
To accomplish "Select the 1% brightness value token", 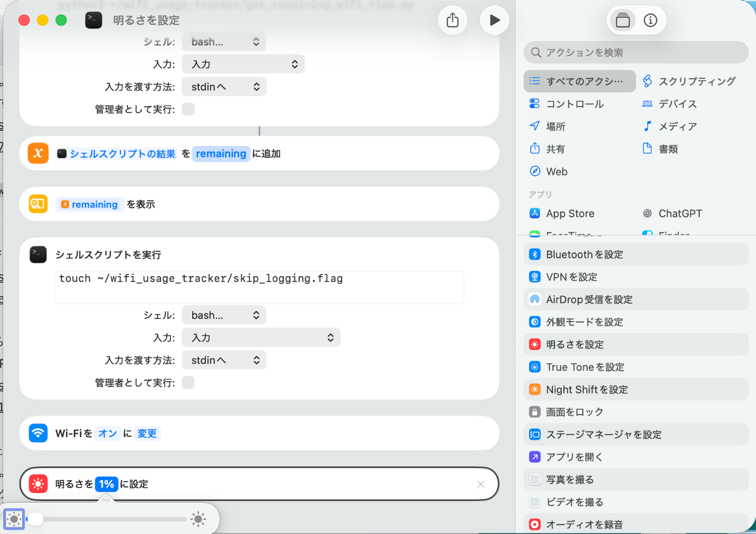I will click(106, 484).
